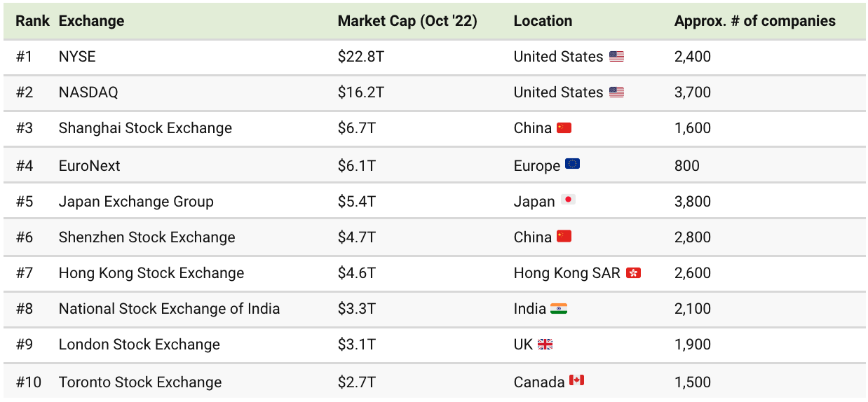Select the Market Cap (Oct '22) column header
The image size is (868, 402).
(x=407, y=21)
